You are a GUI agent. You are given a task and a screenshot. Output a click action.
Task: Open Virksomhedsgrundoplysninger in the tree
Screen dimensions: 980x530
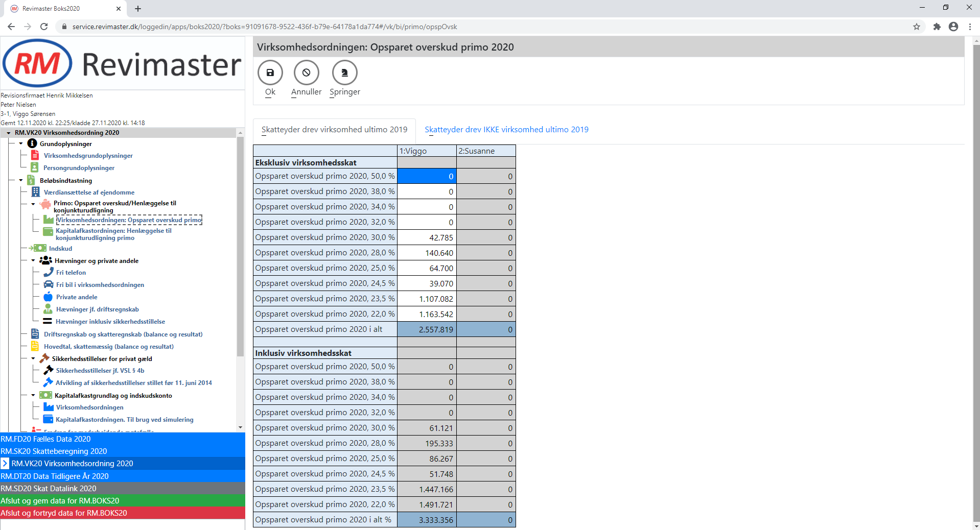tap(88, 156)
